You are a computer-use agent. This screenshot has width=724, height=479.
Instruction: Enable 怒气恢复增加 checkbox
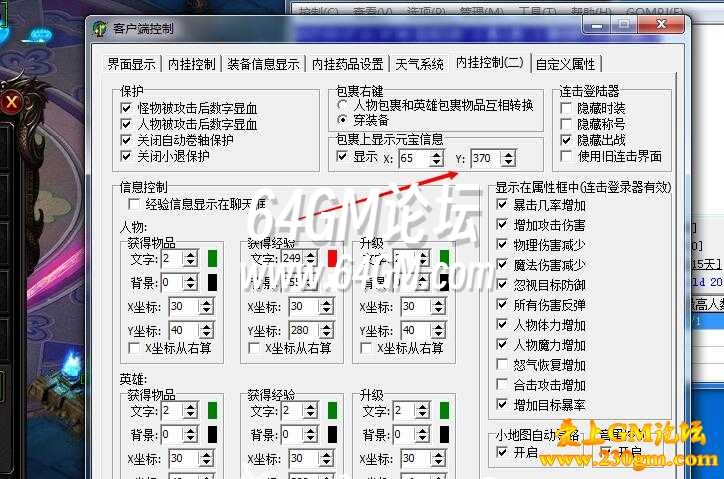point(502,364)
